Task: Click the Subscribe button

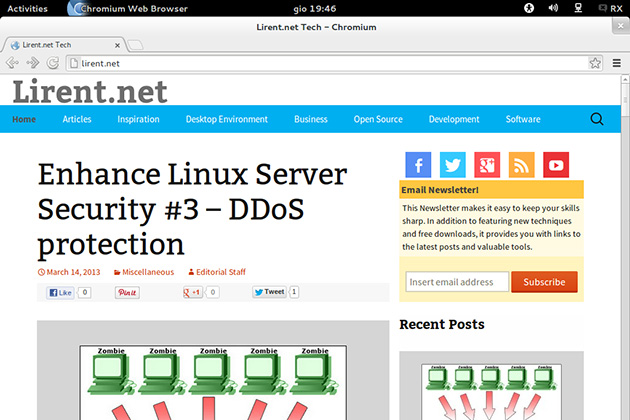Action: pos(544,282)
